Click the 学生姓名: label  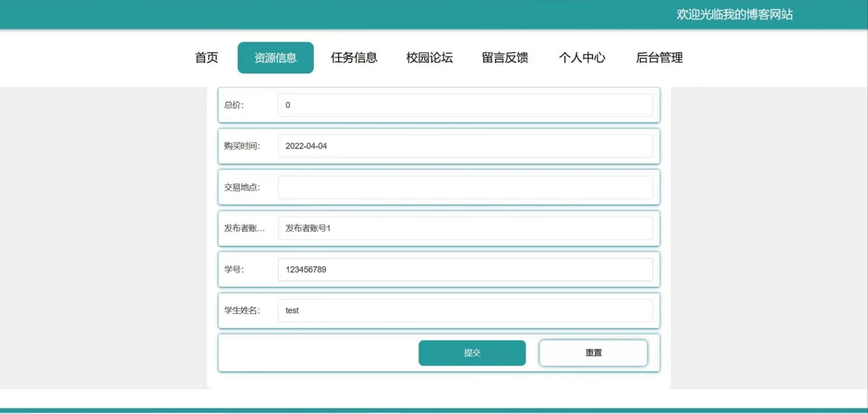(242, 310)
